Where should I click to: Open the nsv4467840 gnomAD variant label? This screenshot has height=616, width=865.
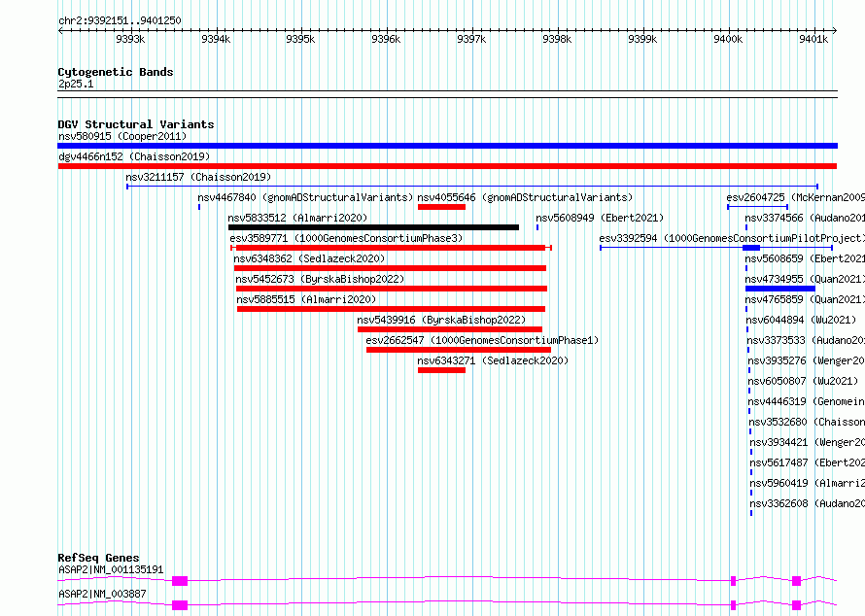pyautogui.click(x=305, y=197)
